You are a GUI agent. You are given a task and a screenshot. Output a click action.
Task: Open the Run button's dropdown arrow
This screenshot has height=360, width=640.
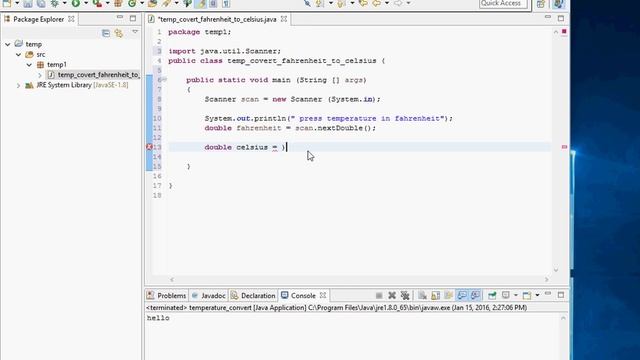pos(86,3)
